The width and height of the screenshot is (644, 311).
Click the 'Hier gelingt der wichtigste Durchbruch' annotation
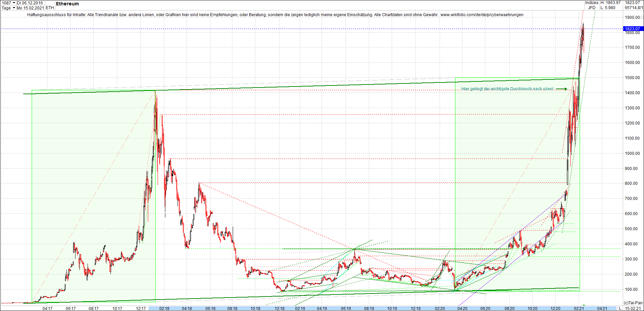pos(507,89)
